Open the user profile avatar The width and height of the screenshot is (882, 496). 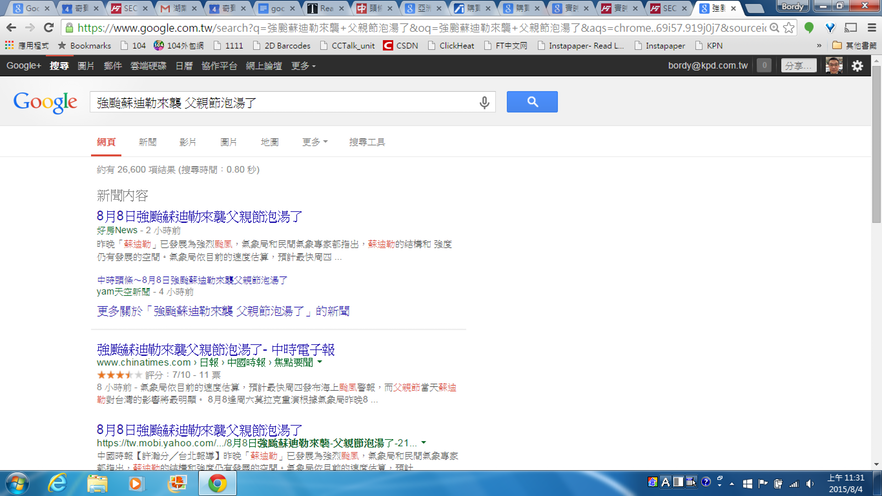(834, 66)
